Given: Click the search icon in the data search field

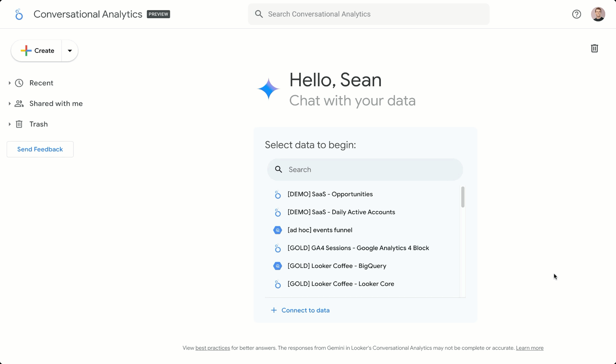Looking at the screenshot, I should [279, 170].
